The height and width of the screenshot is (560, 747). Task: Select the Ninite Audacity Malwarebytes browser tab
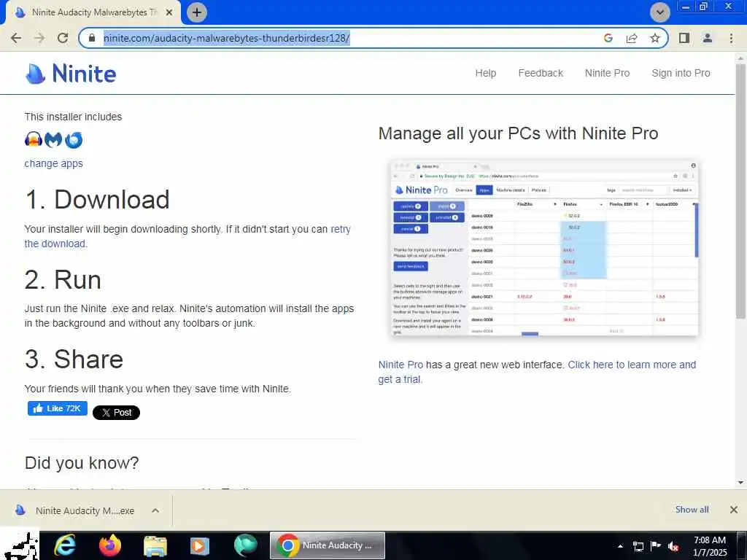point(93,12)
